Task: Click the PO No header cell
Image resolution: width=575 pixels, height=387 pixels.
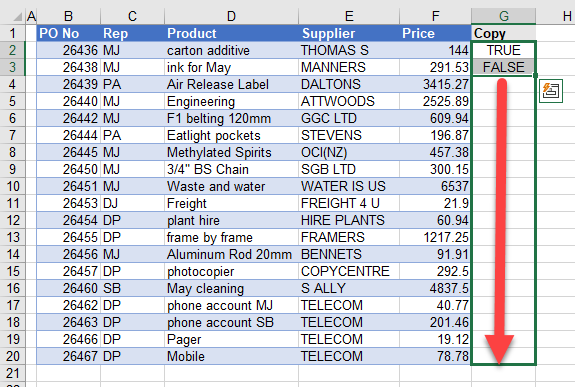Action: (x=69, y=33)
